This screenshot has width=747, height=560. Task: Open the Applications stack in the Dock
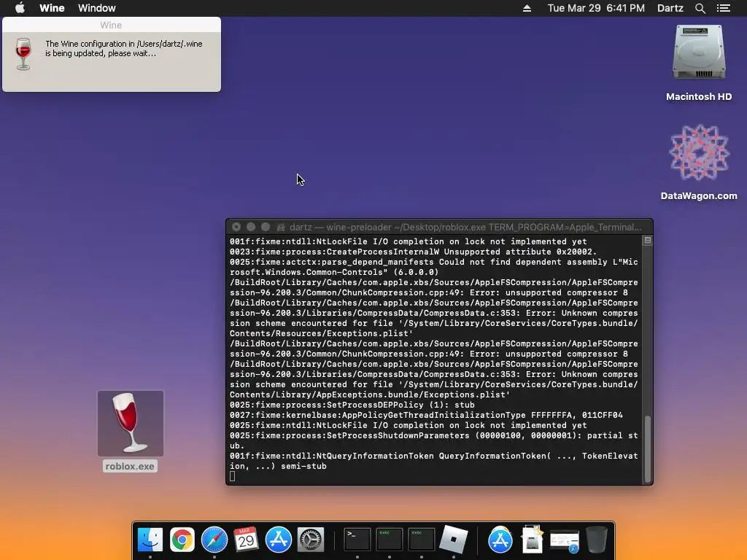click(500, 540)
